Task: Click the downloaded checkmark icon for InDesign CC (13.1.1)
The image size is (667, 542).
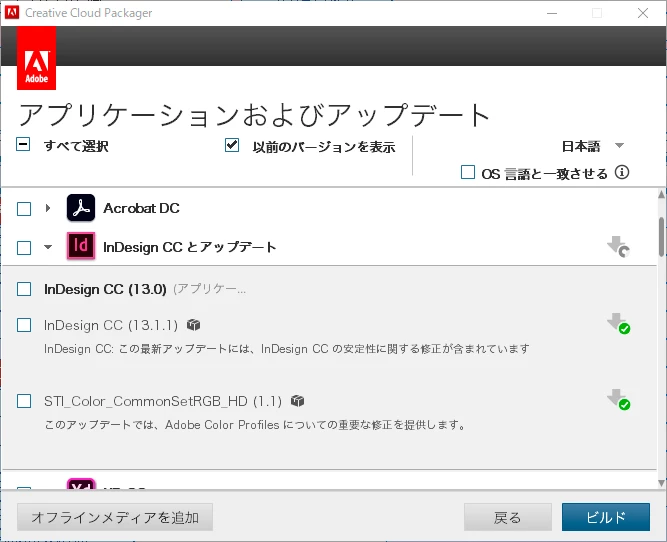Action: (619, 324)
